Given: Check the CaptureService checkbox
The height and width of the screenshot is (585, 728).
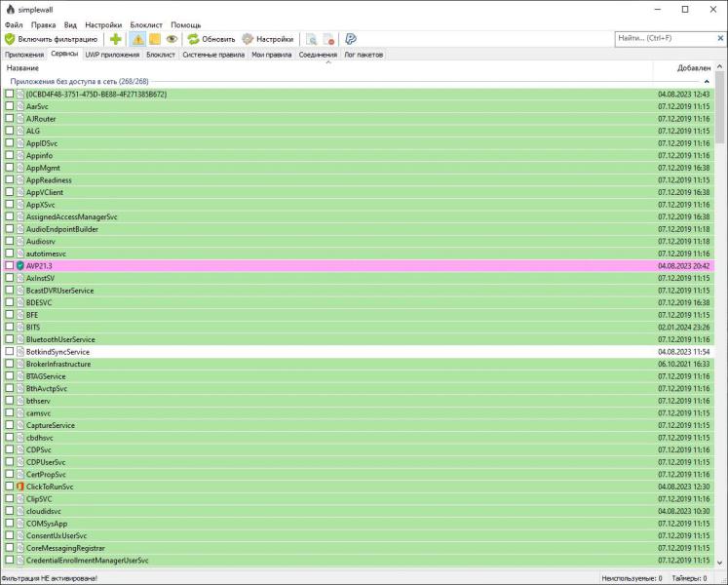Looking at the screenshot, I should [10, 425].
